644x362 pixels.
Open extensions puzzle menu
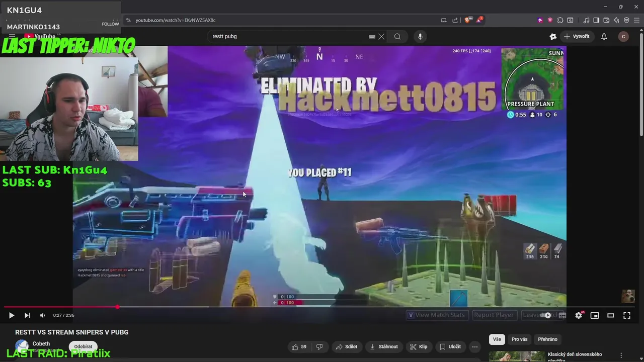pyautogui.click(x=560, y=20)
